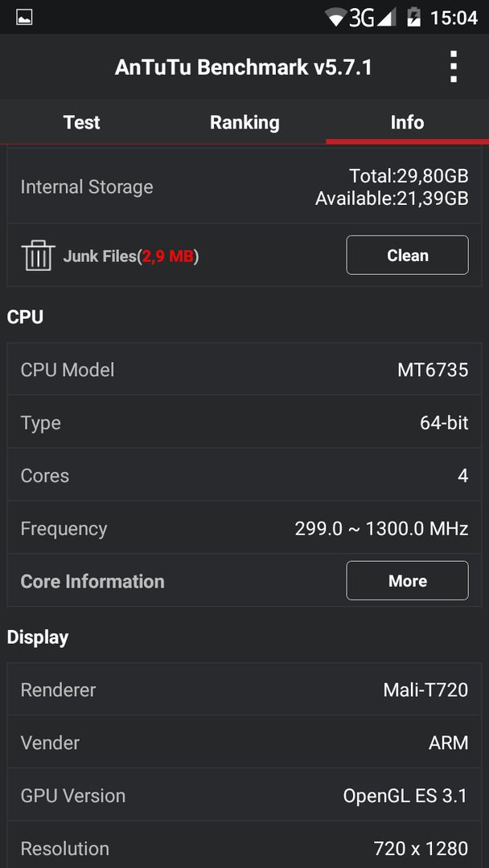Select the Renderer Mali-T720 row

coord(244,690)
